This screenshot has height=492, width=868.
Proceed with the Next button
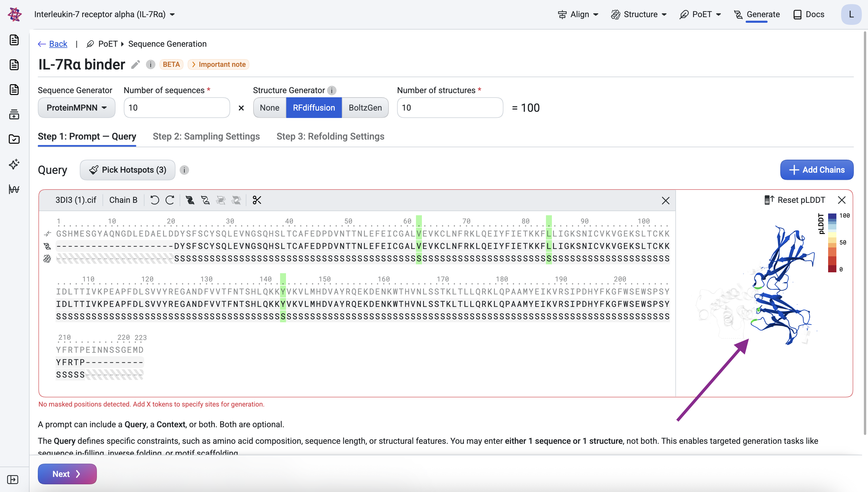tap(67, 474)
